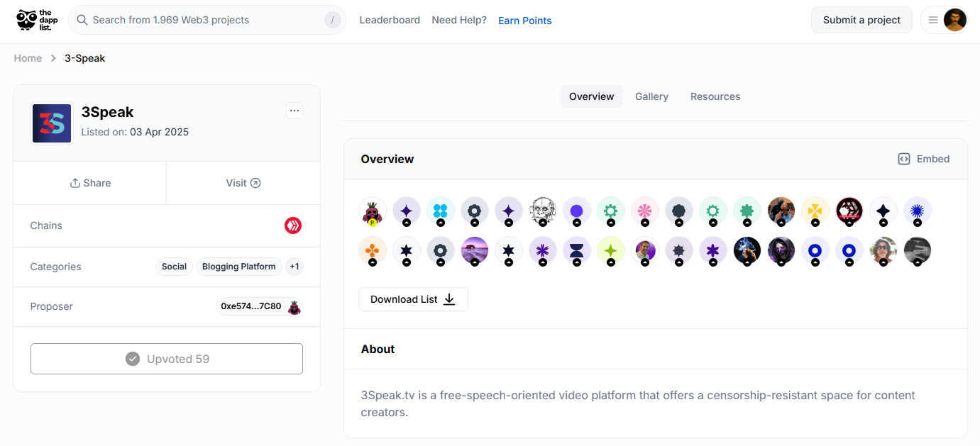The height and width of the screenshot is (446, 980).
Task: Click the small avatar beside the proposer address
Action: tap(294, 307)
